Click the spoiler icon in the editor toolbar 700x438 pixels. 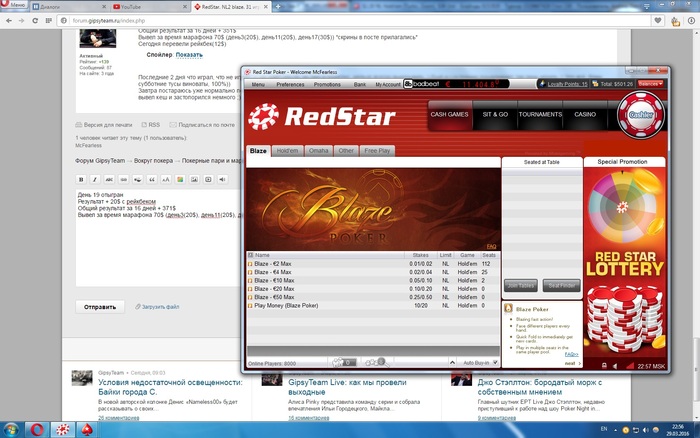pyautogui.click(x=138, y=179)
